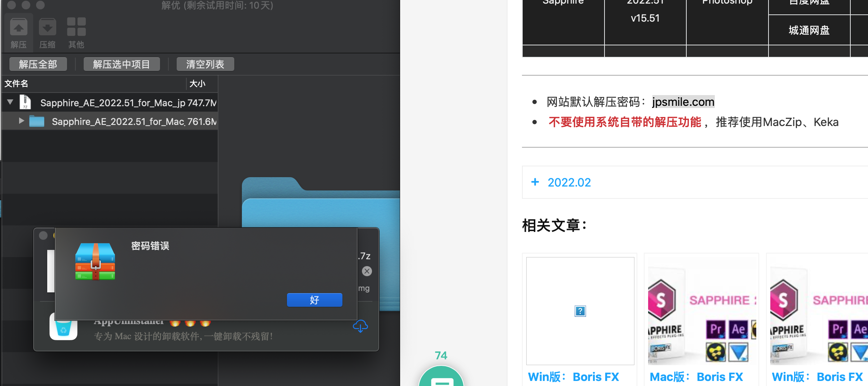This screenshot has width=868, height=386.
Task: Click the 7z archive file icon
Action: pos(25,102)
